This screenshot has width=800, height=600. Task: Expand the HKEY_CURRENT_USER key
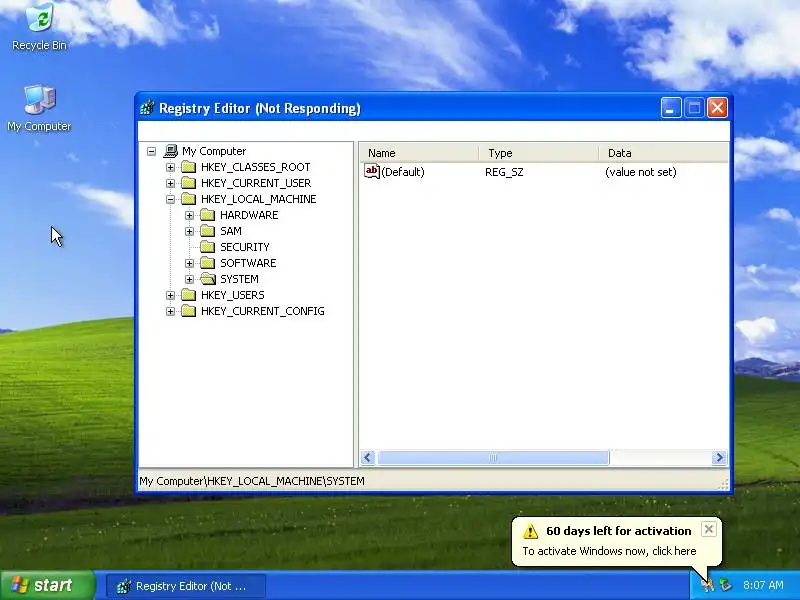170,183
